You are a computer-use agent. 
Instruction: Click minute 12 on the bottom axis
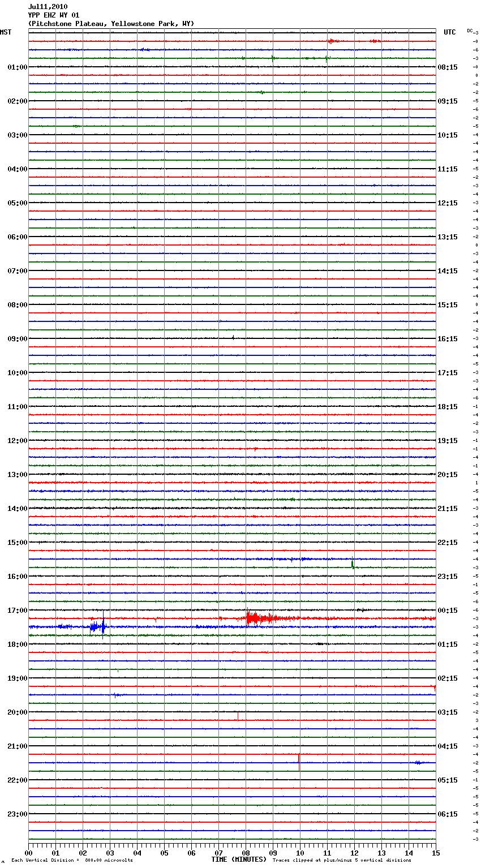(354, 853)
